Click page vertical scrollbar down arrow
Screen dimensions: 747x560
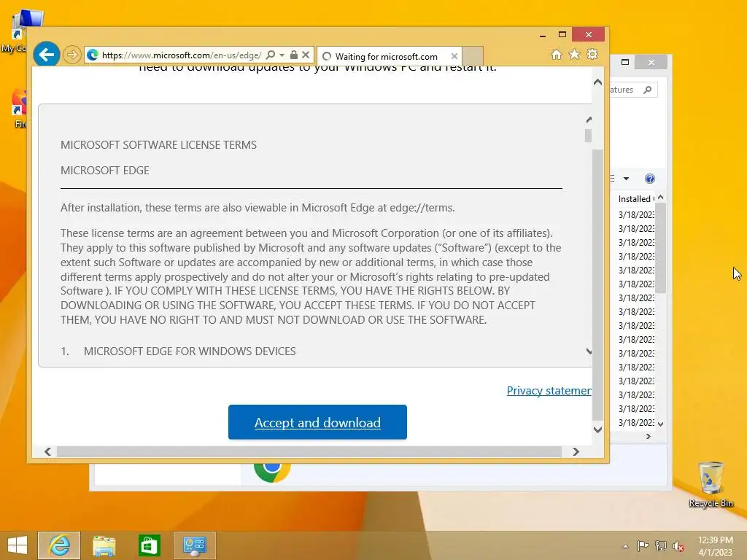pyautogui.click(x=597, y=429)
